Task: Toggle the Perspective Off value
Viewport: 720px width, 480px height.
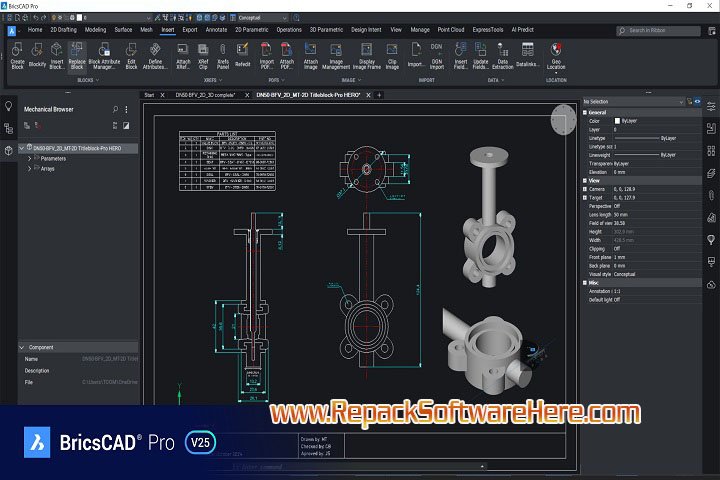Action: click(617, 206)
